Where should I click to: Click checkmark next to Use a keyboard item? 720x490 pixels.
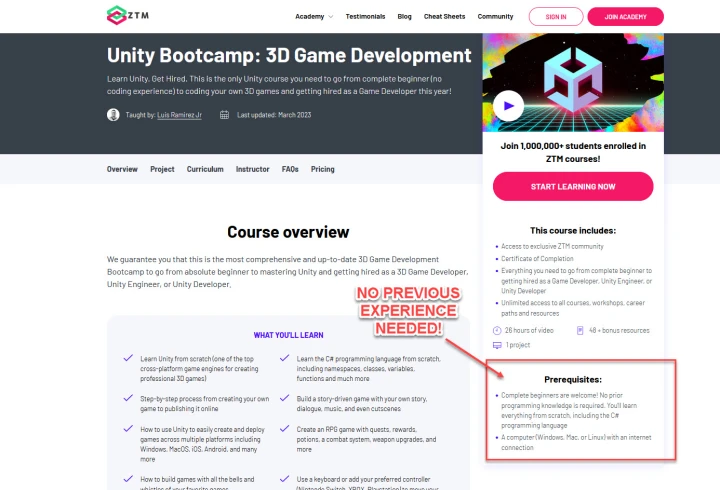pyautogui.click(x=284, y=479)
